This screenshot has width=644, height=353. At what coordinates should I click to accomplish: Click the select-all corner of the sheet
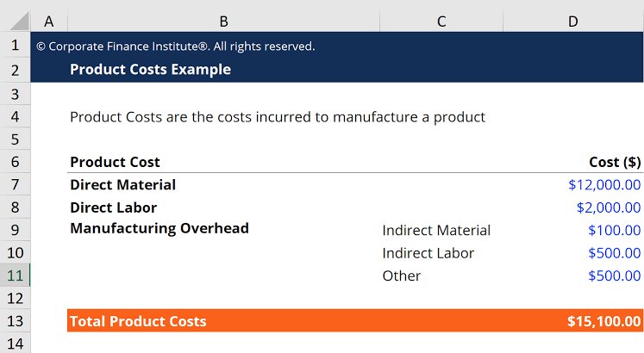pyautogui.click(x=15, y=21)
